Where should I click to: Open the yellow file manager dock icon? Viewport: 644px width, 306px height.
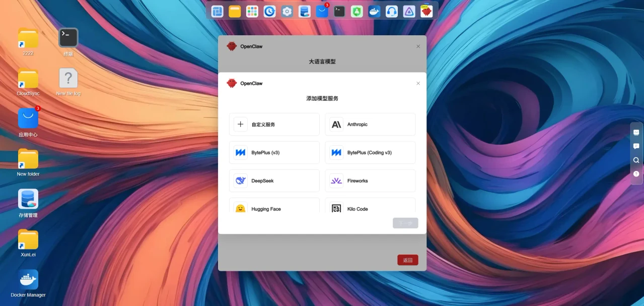click(x=235, y=11)
